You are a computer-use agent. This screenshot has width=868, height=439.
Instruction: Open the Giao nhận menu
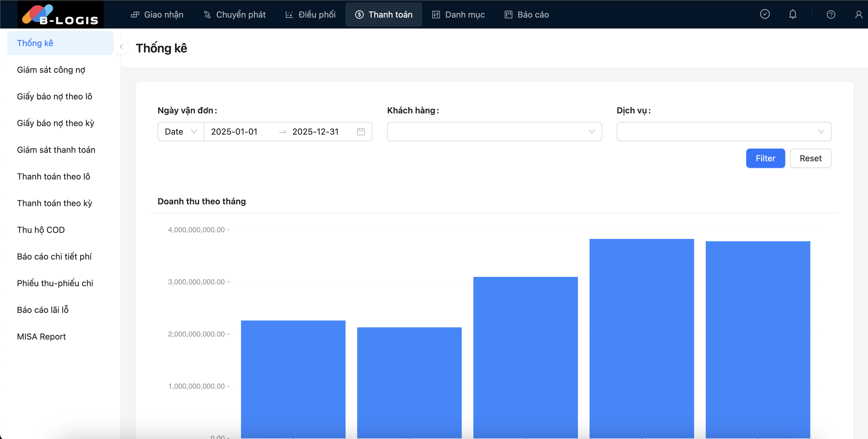tap(157, 15)
